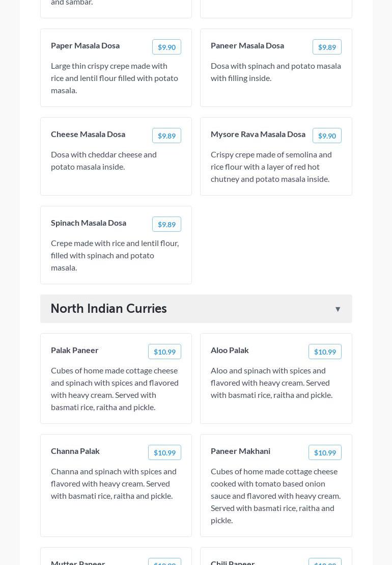The image size is (392, 565).
Task: Open the Aloo Palak item title
Action: [230, 350]
